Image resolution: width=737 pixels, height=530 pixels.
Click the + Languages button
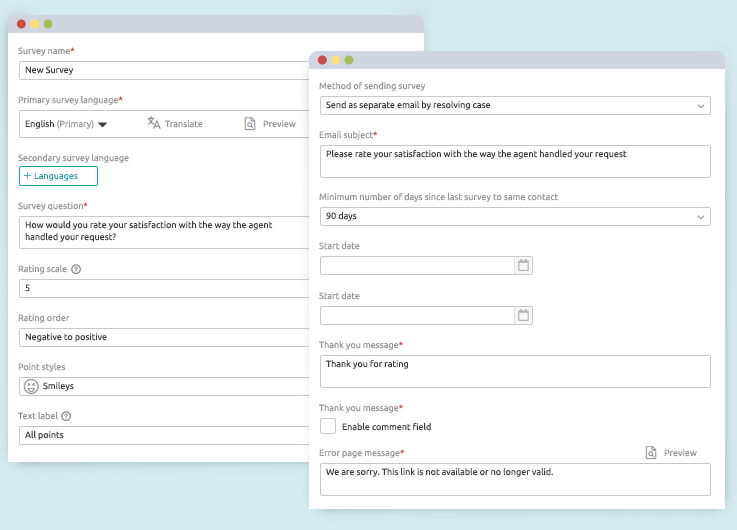pos(58,176)
